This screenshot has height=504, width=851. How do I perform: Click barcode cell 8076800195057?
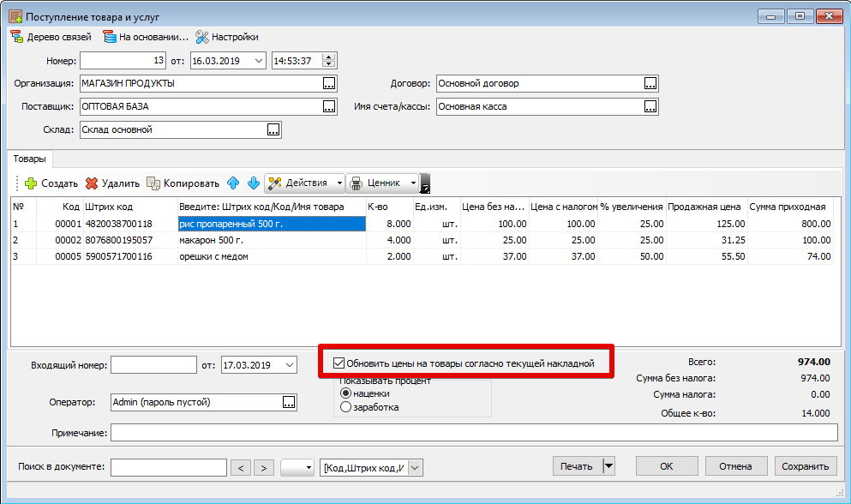point(129,240)
